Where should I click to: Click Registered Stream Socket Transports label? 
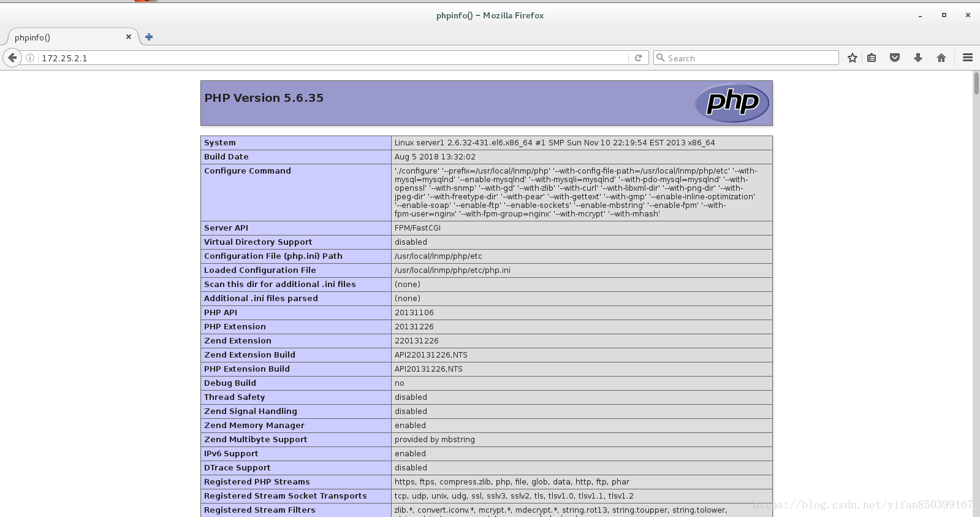pyautogui.click(x=286, y=496)
